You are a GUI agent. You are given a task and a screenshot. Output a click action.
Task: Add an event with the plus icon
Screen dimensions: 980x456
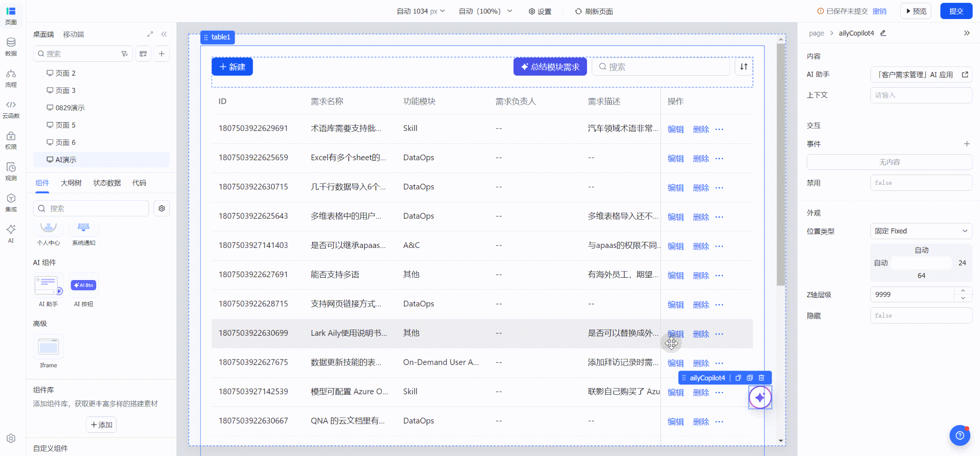tap(967, 144)
